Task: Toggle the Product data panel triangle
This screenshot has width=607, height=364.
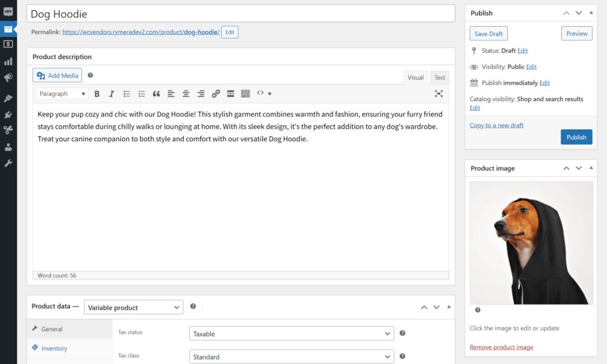Action: (x=449, y=307)
